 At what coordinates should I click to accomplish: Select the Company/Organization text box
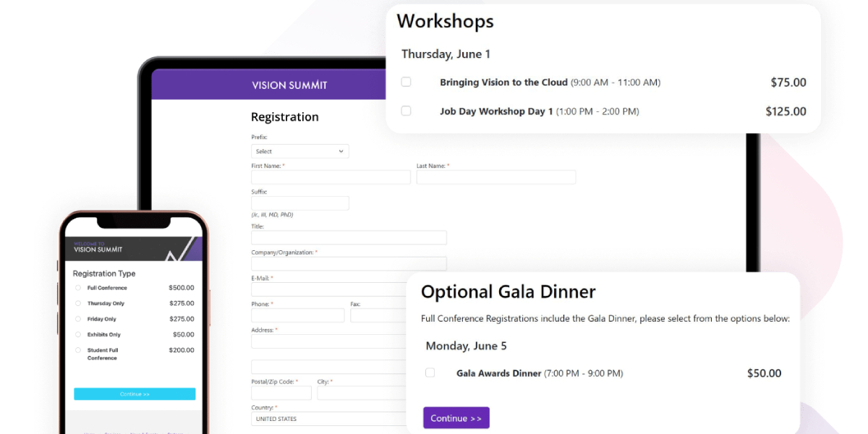tap(349, 263)
